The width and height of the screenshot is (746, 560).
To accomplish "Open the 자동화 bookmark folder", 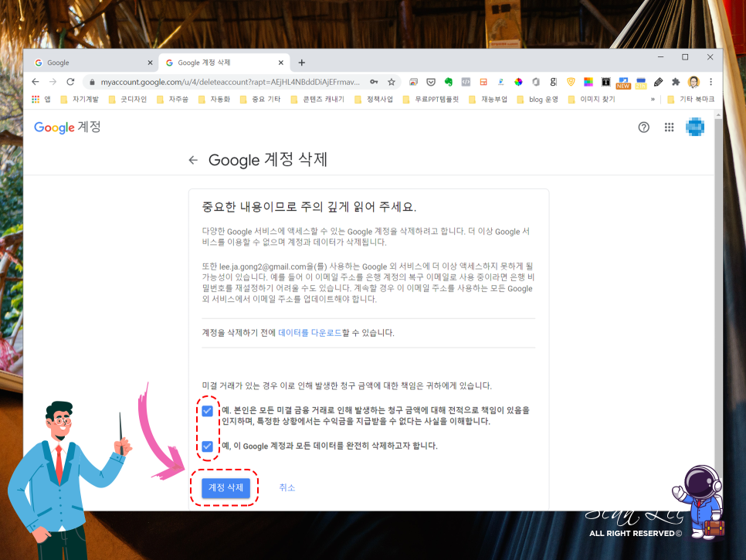I will (214, 99).
